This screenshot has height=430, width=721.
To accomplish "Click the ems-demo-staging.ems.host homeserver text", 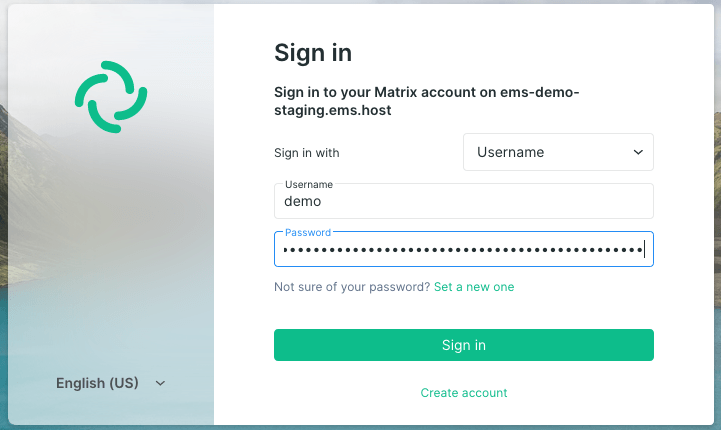I will [426, 101].
